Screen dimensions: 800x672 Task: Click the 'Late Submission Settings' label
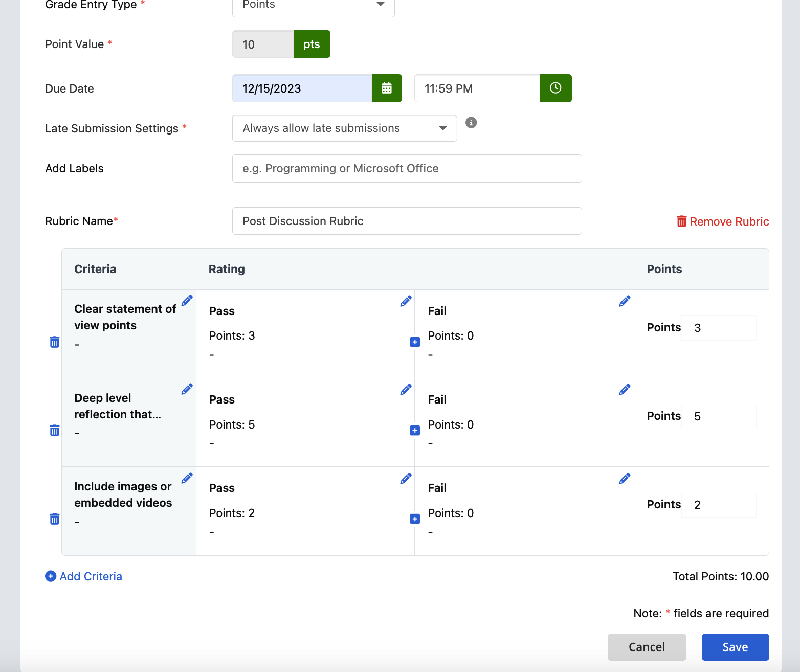[112, 128]
